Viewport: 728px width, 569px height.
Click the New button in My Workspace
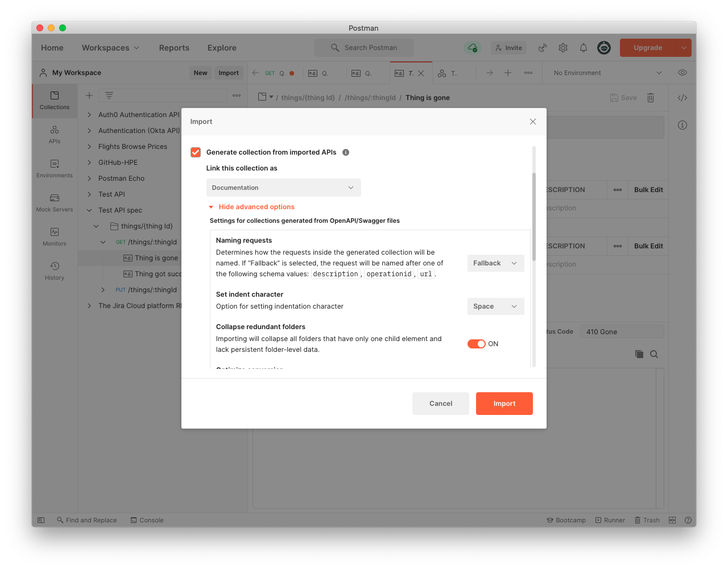(200, 73)
